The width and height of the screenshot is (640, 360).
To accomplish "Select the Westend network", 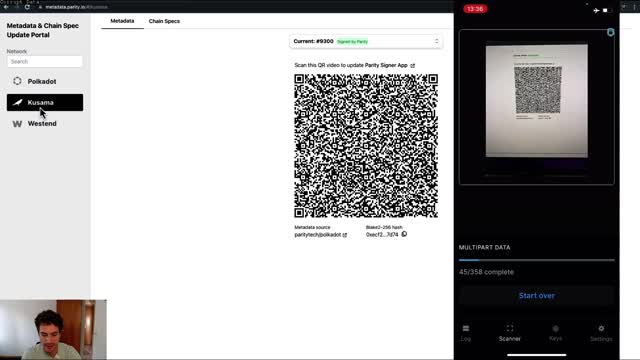I will pos(45,124).
